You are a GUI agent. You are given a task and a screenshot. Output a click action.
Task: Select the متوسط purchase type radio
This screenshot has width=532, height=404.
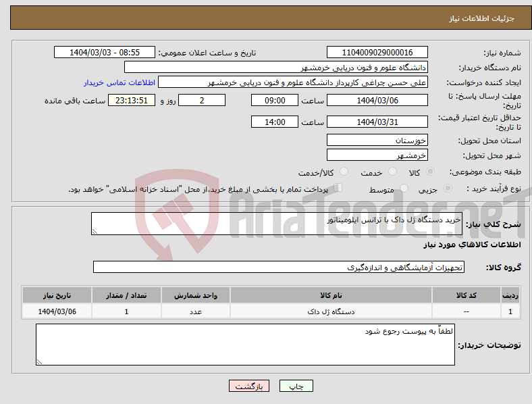tap(404, 188)
